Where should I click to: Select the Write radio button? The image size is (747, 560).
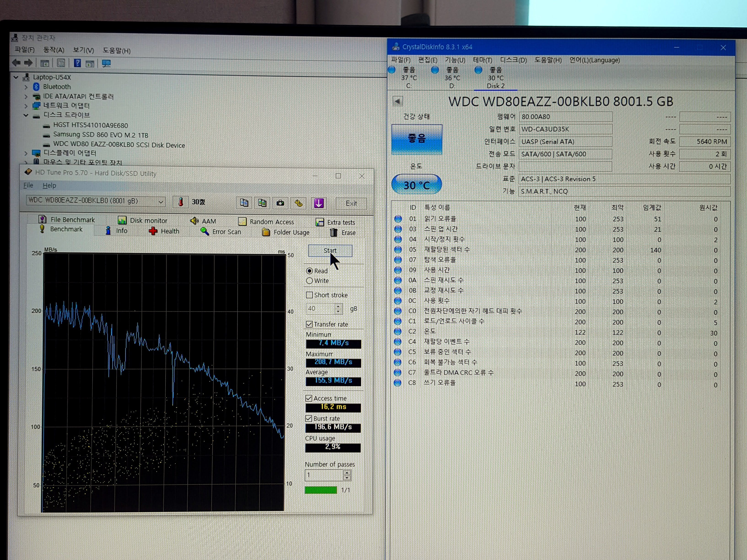tap(309, 280)
